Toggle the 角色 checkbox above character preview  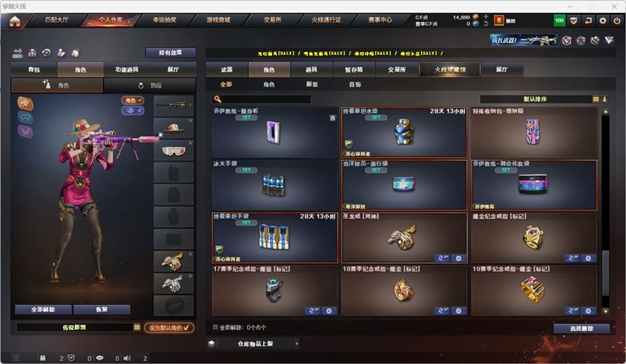pos(133,100)
